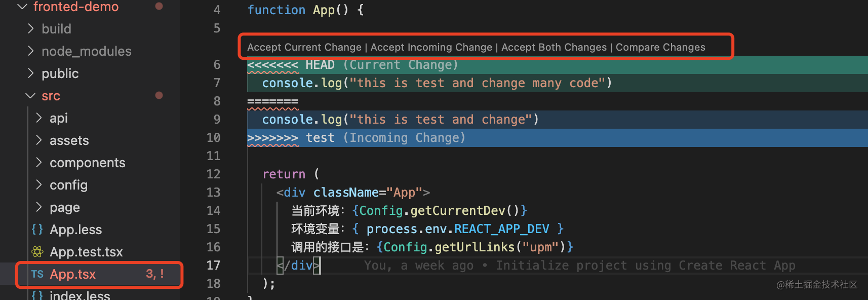Screen dimensions: 868x300
Task: Collapse the src folder
Action: 31,96
